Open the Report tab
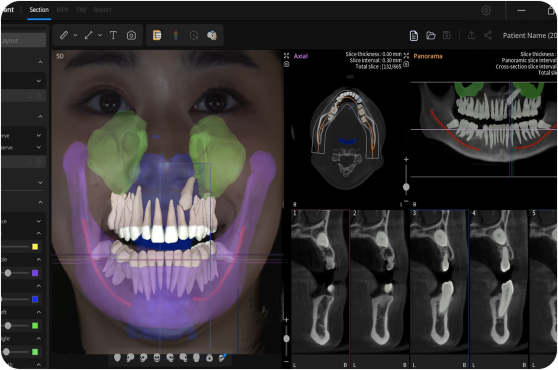Screen dimensions: 558x370 pyautogui.click(x=102, y=10)
